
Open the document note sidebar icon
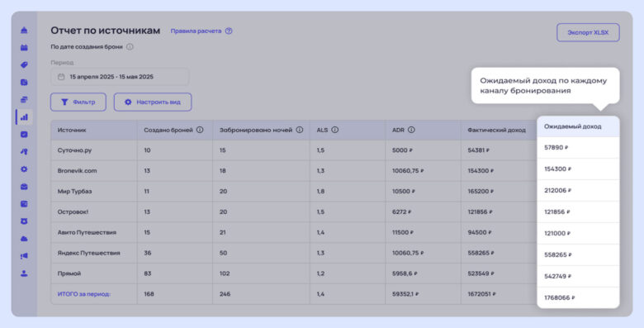(24, 82)
